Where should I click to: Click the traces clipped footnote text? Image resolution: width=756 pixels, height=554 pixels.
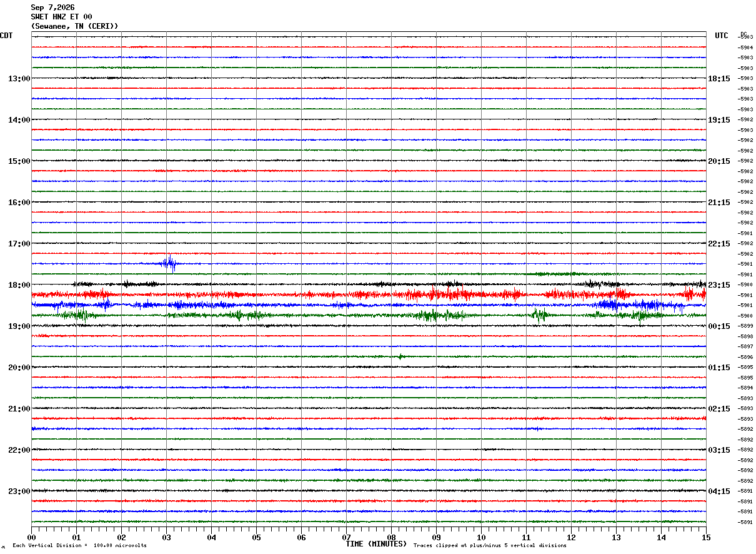(490, 546)
